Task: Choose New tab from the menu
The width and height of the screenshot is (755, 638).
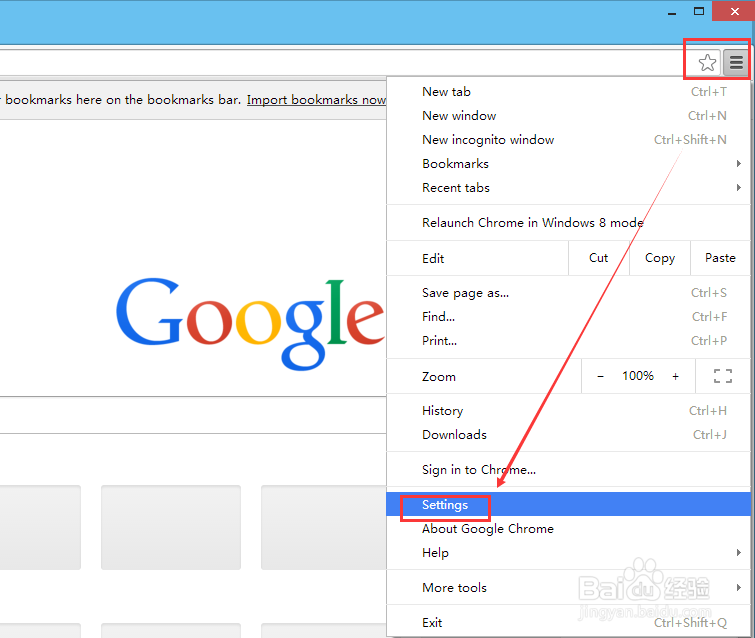Action: tap(569, 91)
